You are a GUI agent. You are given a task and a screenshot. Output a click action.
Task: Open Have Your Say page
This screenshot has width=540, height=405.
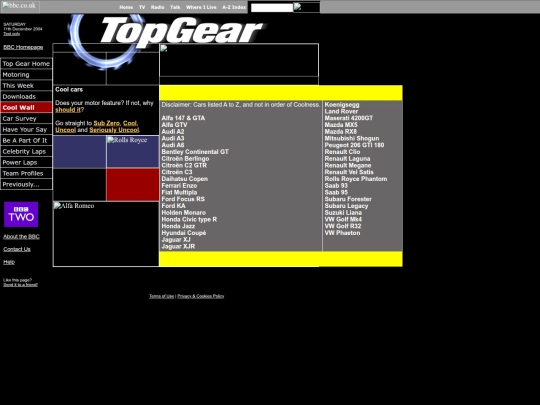[26, 129]
